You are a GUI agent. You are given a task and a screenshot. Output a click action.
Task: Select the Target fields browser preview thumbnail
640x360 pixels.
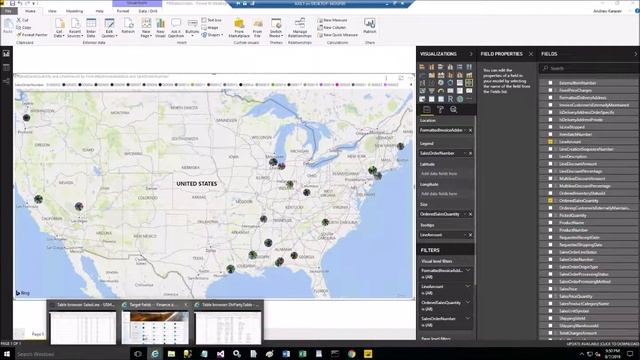(x=155, y=327)
